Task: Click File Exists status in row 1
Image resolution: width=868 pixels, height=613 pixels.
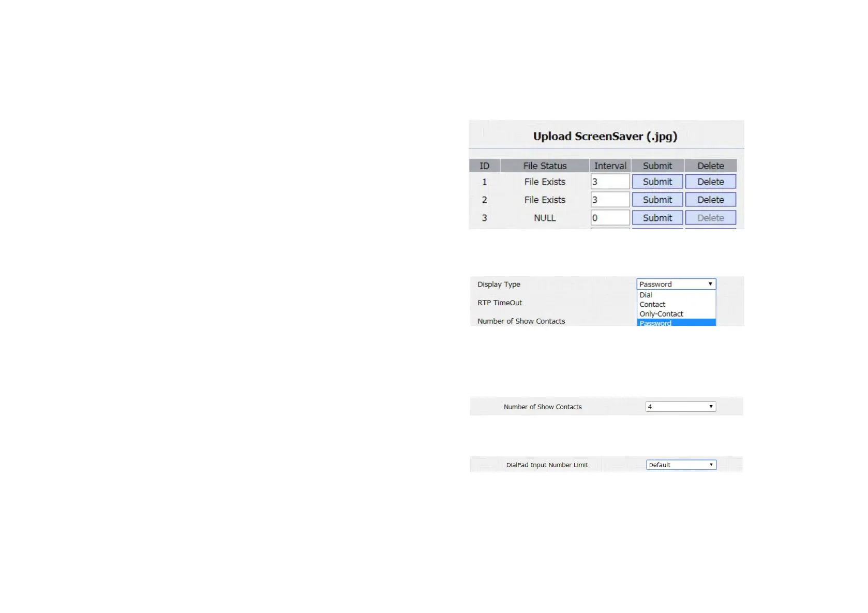Action: tap(545, 182)
